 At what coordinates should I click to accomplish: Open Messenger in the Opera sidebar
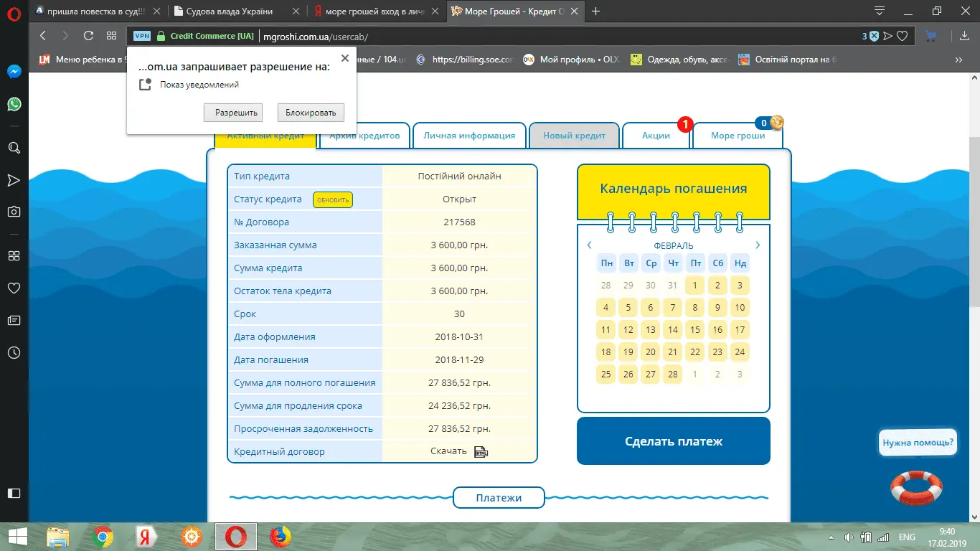click(14, 72)
